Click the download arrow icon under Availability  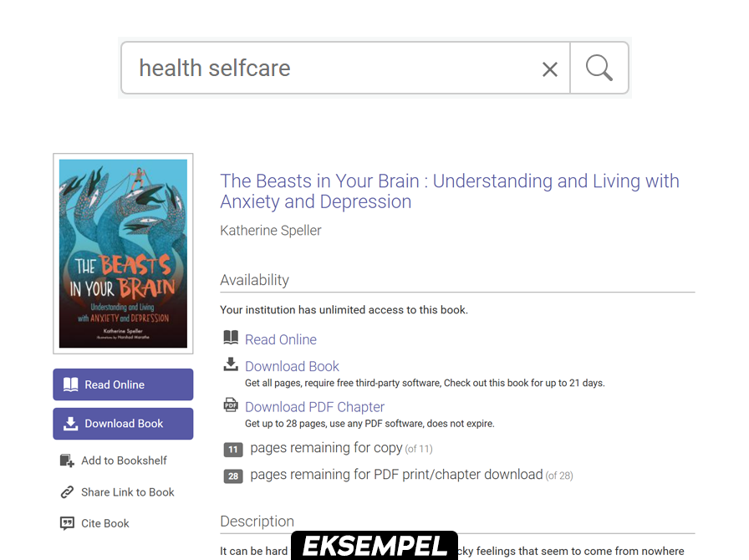(x=231, y=364)
